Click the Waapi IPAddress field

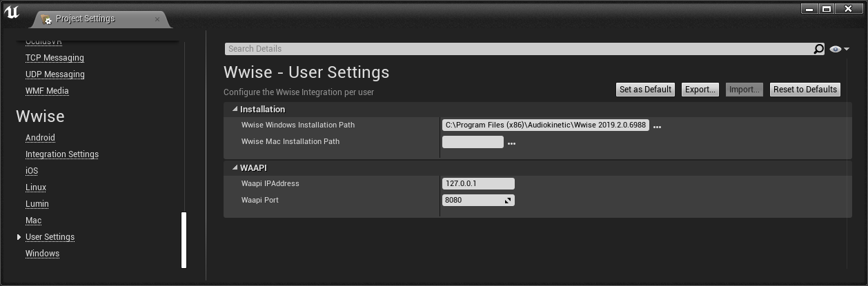pos(478,184)
